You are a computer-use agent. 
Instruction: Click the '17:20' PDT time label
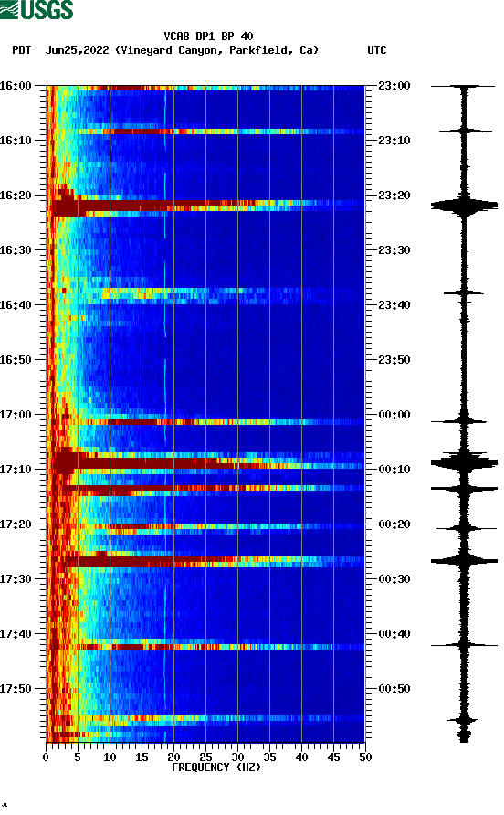click(16, 524)
